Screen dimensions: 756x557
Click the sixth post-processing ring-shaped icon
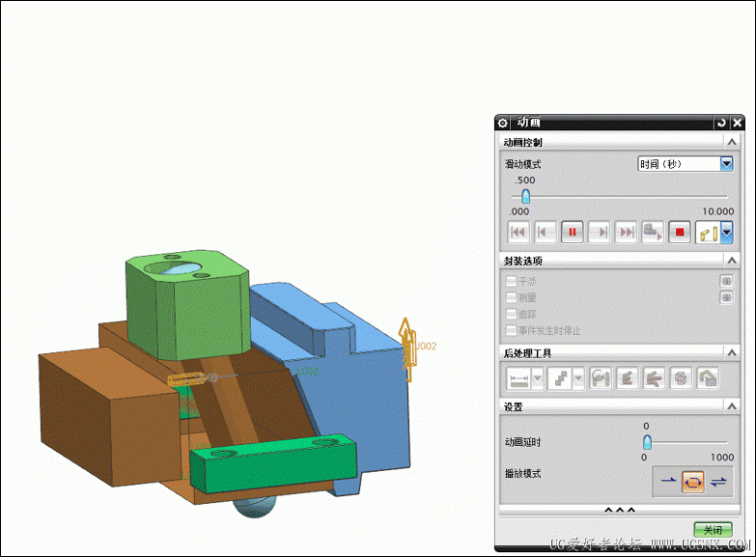681,378
